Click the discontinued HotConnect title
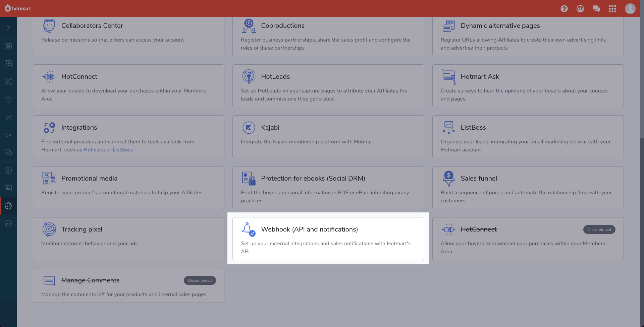This screenshot has width=644, height=327. [478, 230]
